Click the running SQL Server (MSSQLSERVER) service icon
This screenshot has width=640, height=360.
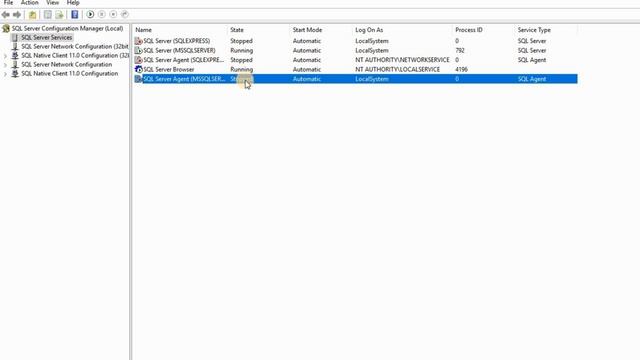pyautogui.click(x=138, y=51)
